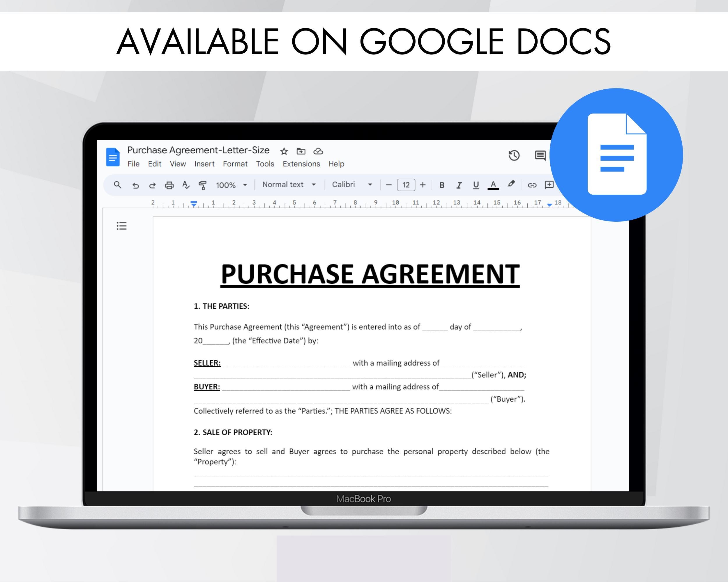
Task: Undo the last action
Action: [x=135, y=185]
